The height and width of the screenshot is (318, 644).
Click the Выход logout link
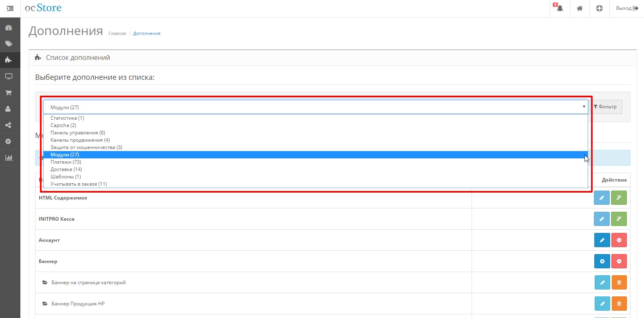[x=627, y=8]
